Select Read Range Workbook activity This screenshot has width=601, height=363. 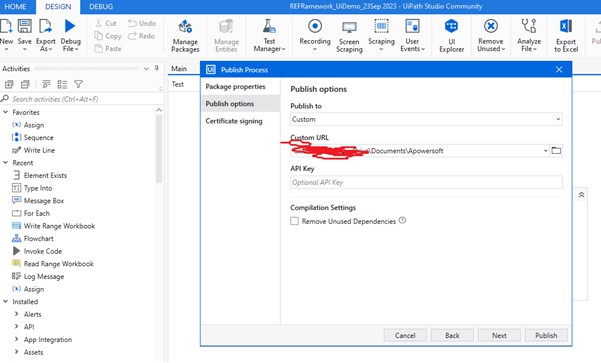click(53, 264)
